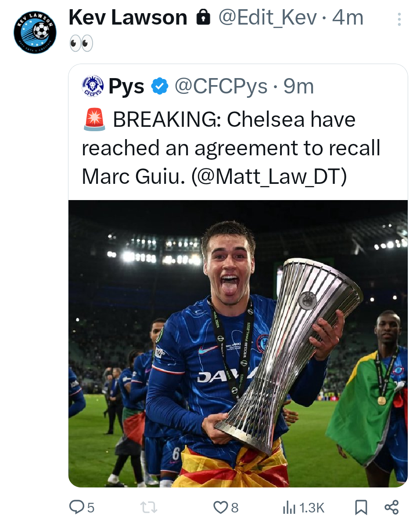Viewport: 420px width, 523px height.
Task: Click the 4m tweet timestamp
Action: tap(348, 18)
